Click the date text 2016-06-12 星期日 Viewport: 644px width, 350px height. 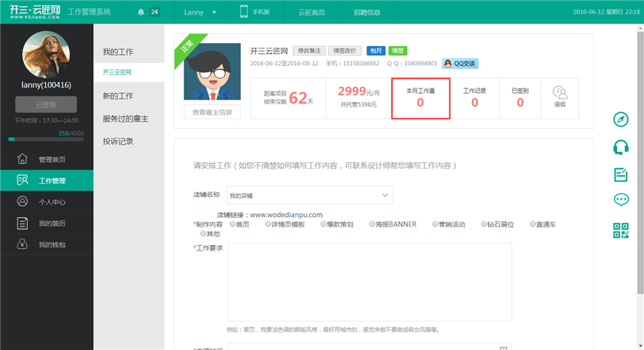tap(599, 12)
